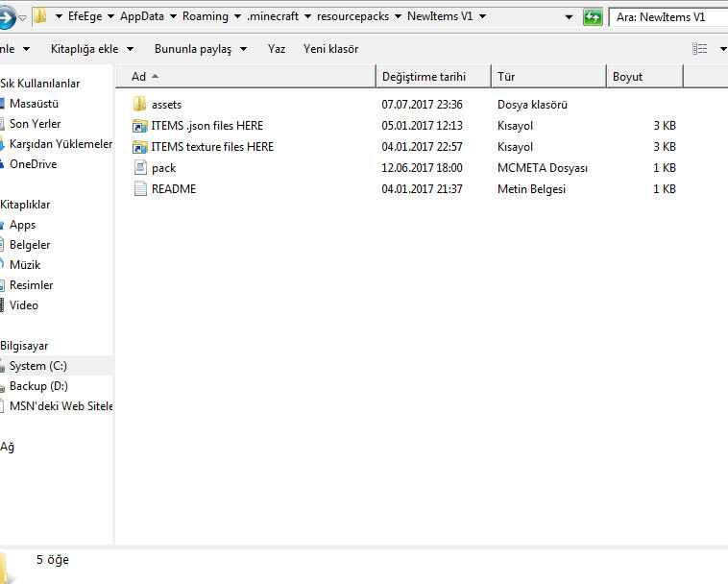Click the MCMETA Dosyası type cell
This screenshot has width=728, height=584.
(x=543, y=168)
